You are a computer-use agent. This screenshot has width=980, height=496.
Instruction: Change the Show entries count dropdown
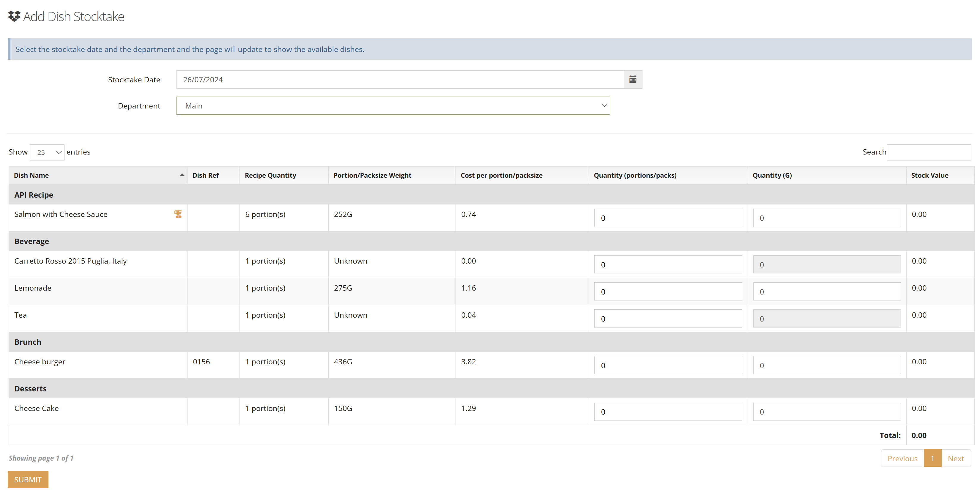pyautogui.click(x=47, y=152)
